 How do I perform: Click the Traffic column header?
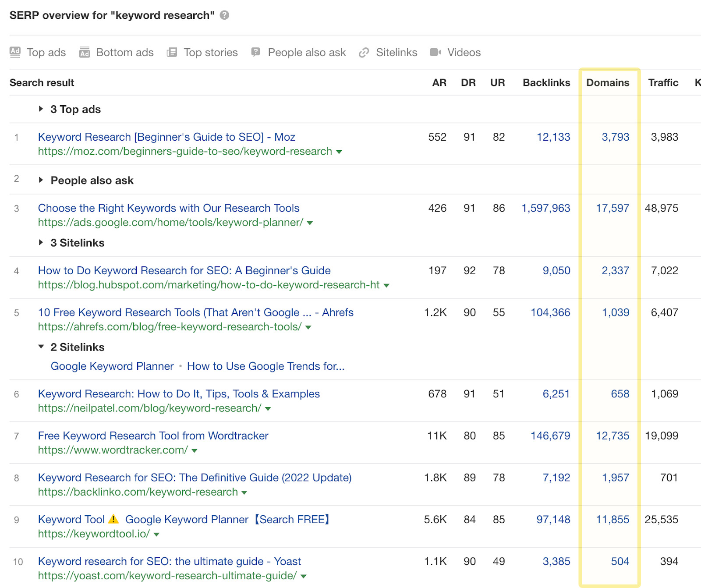point(663,82)
